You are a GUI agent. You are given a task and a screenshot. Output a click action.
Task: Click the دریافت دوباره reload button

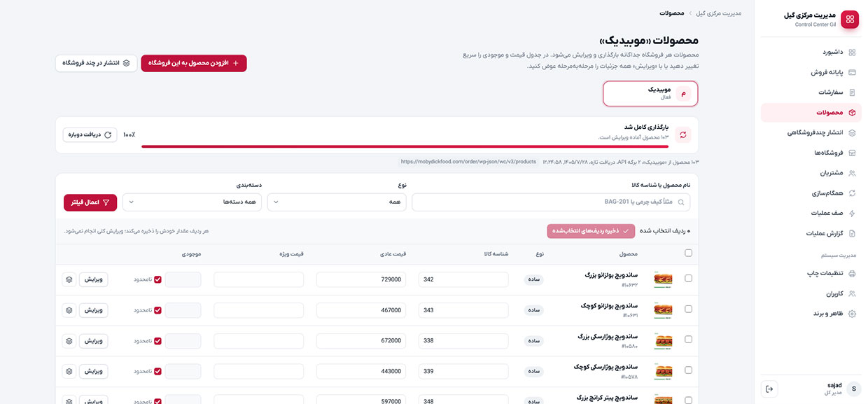[90, 134]
